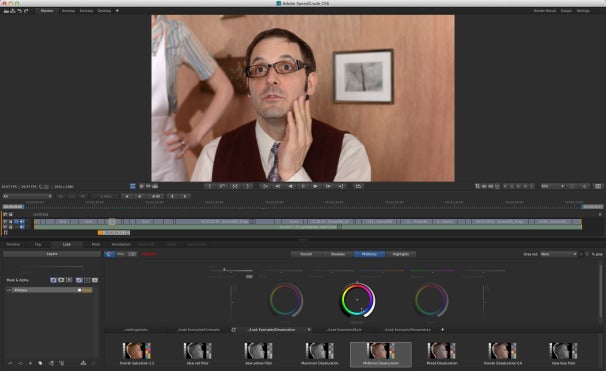Open Output at top right
Screen dimensions: 606x371
[x=566, y=11]
